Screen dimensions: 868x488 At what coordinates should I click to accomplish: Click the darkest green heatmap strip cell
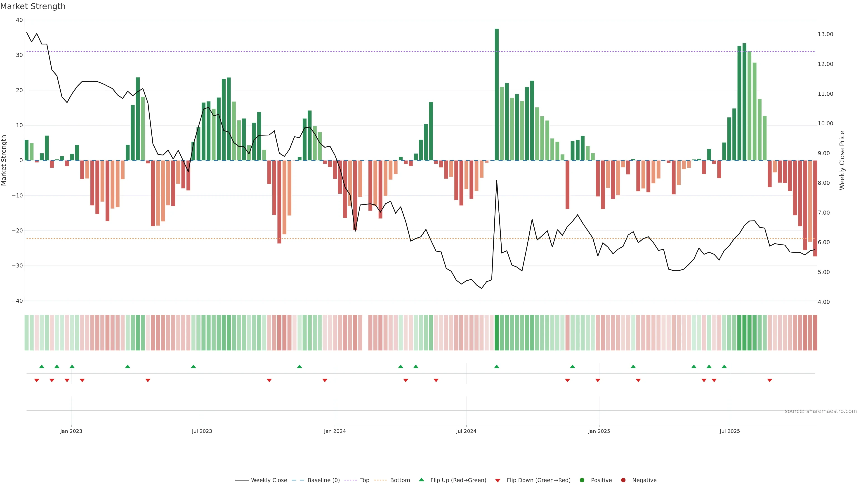pyautogui.click(x=497, y=333)
